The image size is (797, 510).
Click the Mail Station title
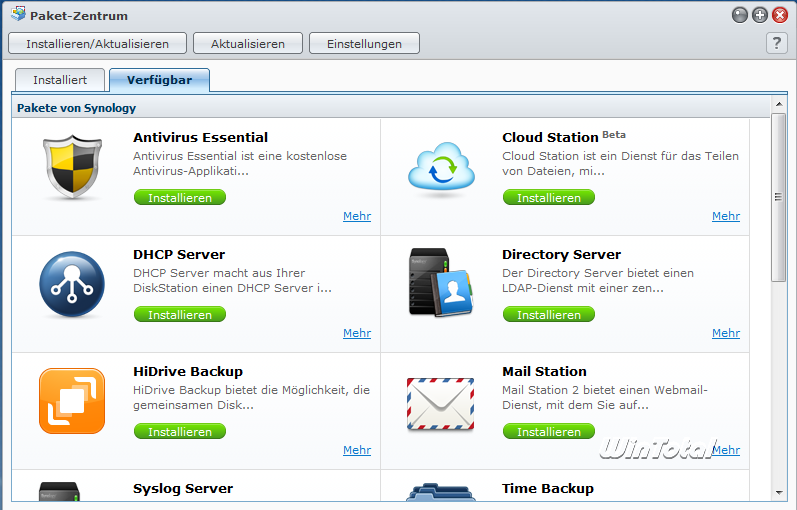click(544, 371)
